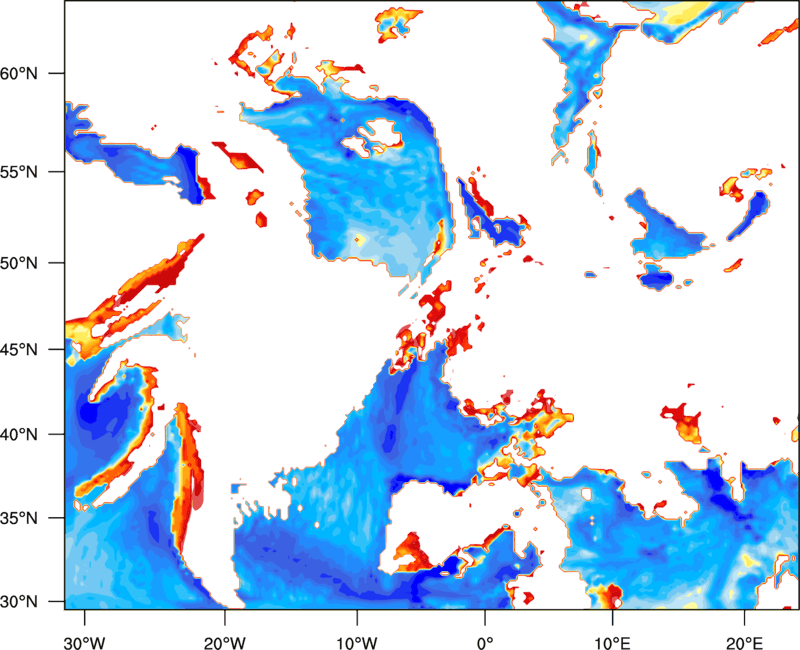The height and width of the screenshot is (650, 800).
Task: Click the 45°N latitude label
Action: point(19,349)
